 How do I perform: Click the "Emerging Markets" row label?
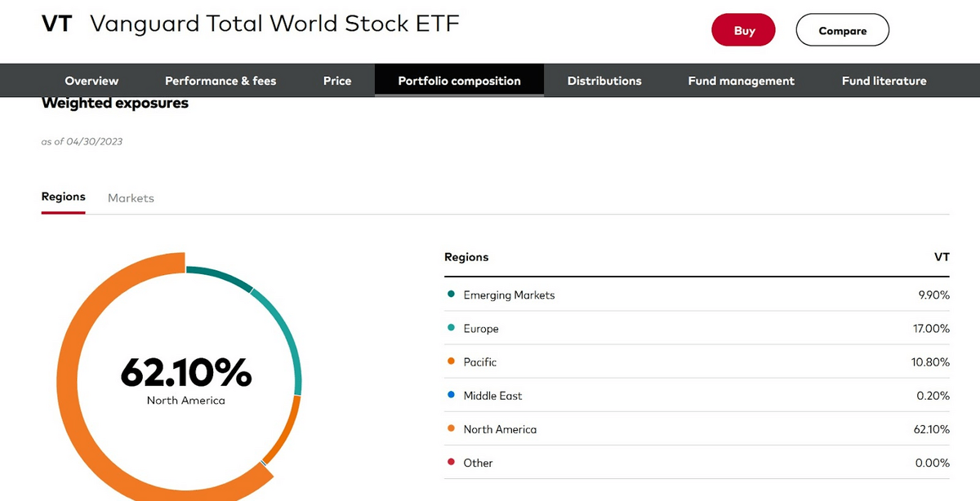pos(509,295)
